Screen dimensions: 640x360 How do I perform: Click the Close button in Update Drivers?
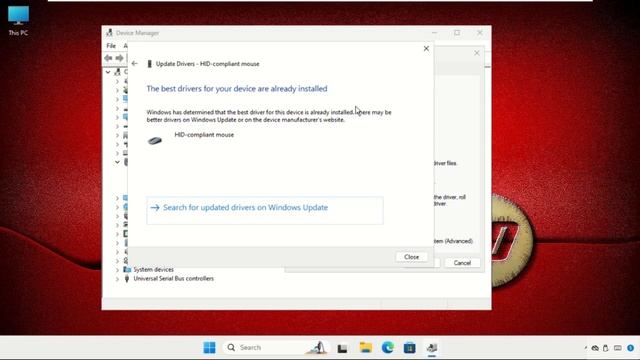pyautogui.click(x=411, y=257)
